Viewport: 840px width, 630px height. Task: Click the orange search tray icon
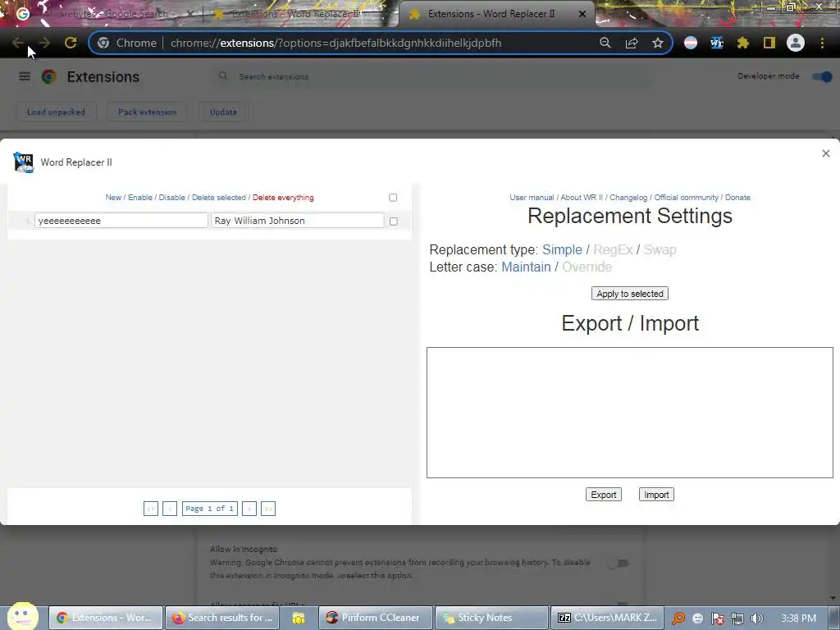(x=678, y=619)
